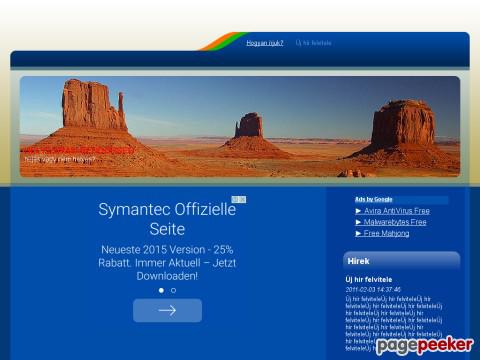Open the Malwarebytes Free ad link
The image size is (480, 360).
tap(395, 222)
